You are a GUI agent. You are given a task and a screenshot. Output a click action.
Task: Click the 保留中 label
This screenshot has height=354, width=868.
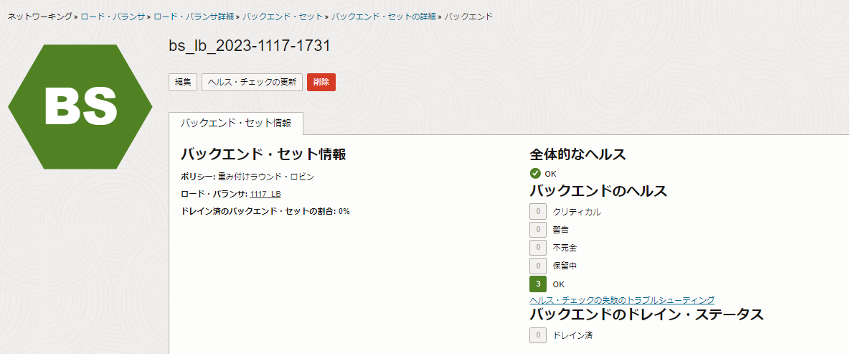pos(565,266)
